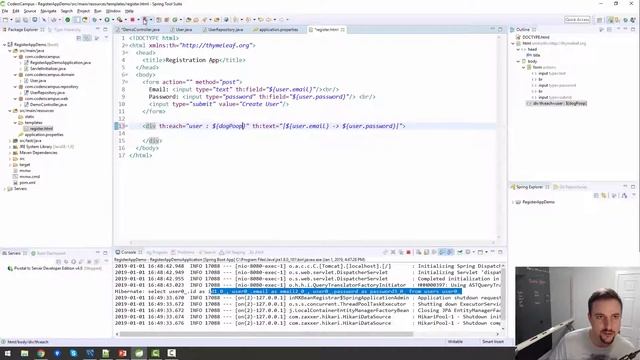This screenshot has width=640, height=360.
Task: Minimize the Package Explorer panel
Action: (x=98, y=29)
